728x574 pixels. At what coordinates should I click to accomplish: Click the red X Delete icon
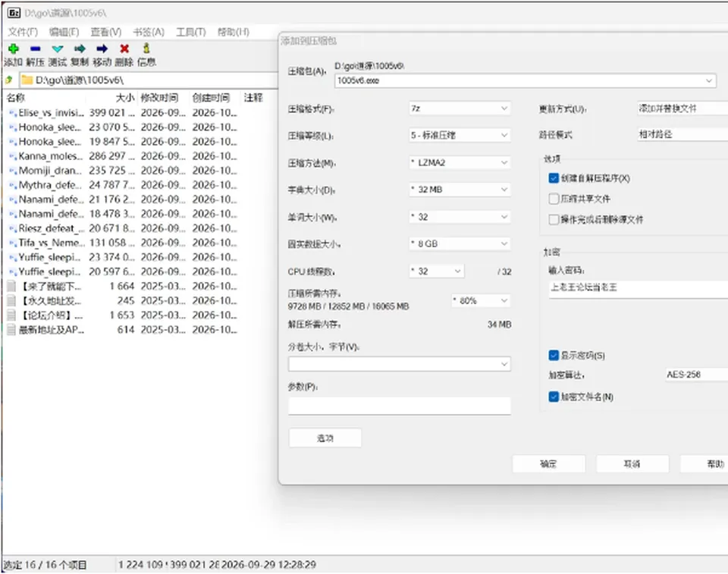[124, 49]
